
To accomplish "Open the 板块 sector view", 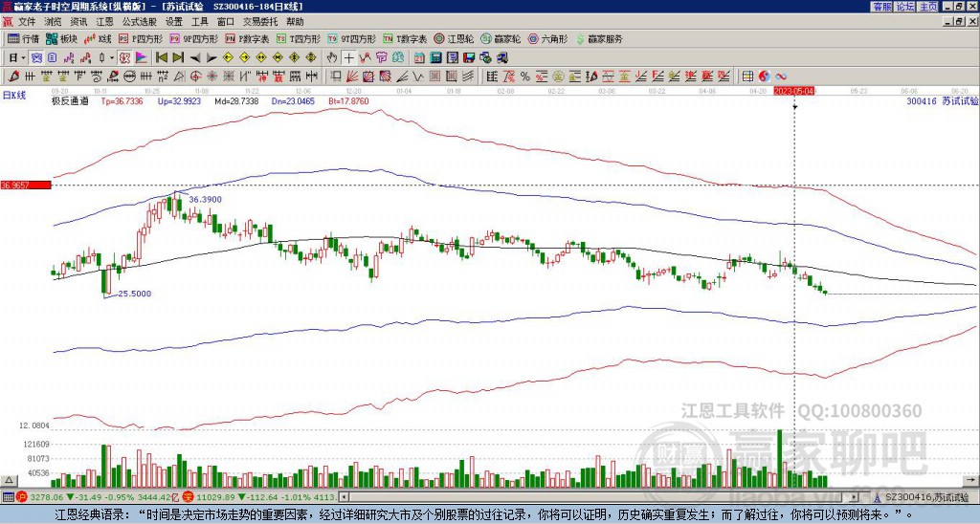I will pos(61,38).
